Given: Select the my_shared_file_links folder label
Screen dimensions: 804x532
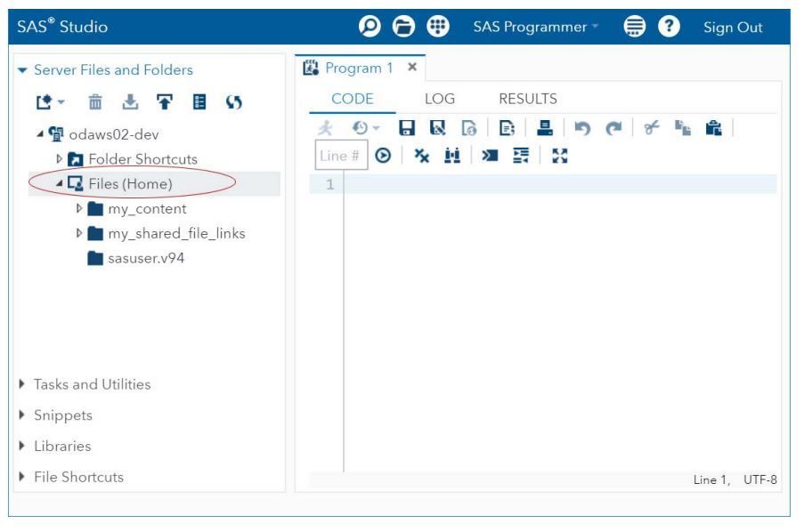Looking at the screenshot, I should [176, 233].
